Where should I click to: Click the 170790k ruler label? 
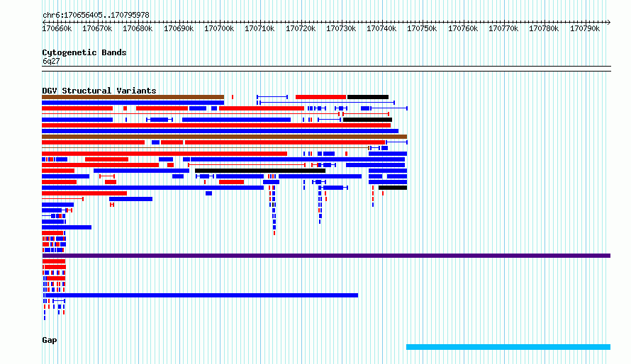[x=585, y=29]
